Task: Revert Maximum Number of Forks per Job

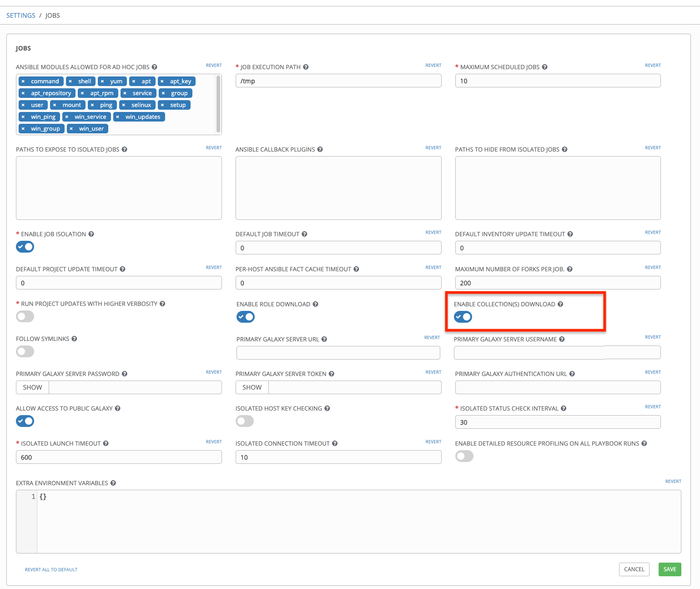Action: click(653, 268)
